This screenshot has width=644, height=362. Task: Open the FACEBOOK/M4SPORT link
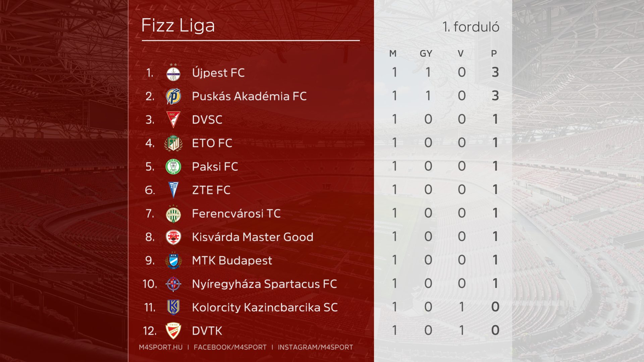coord(230,347)
